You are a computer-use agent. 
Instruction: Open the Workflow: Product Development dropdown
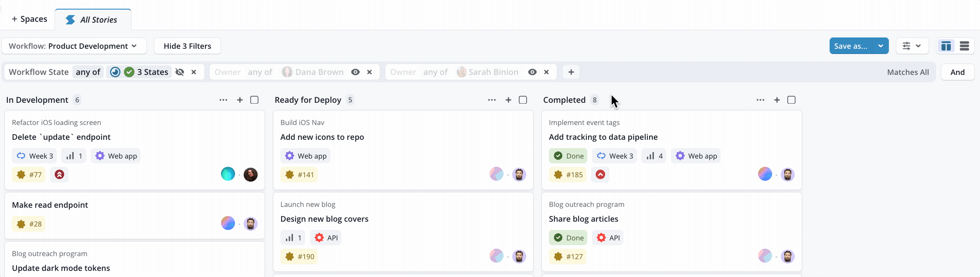[x=74, y=46]
